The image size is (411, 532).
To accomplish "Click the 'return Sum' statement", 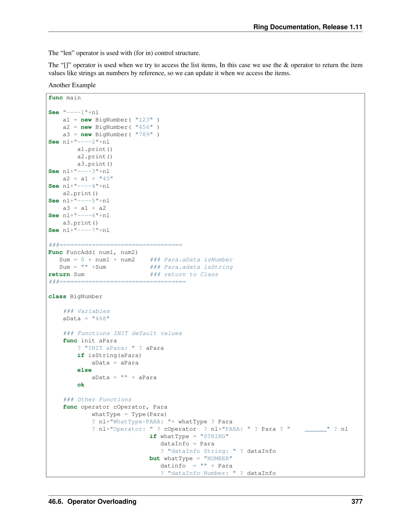I will pos(66,274).
